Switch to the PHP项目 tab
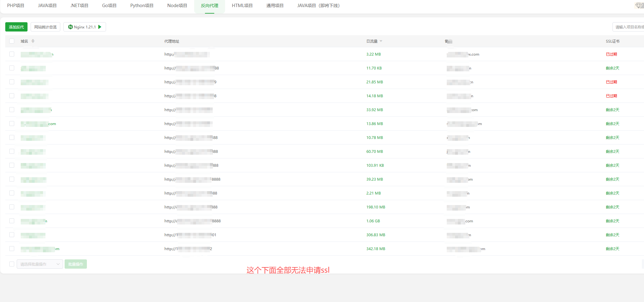 point(15,5)
